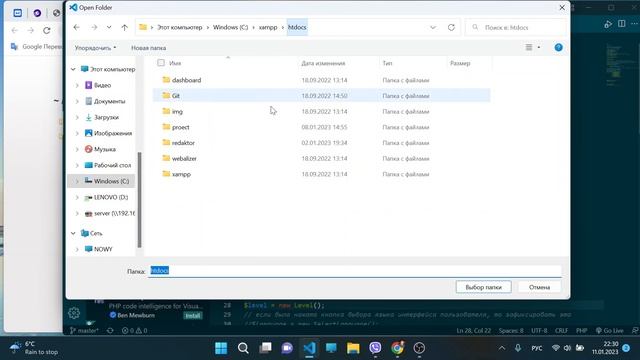The width and height of the screenshot is (640, 360).
Task: Click Go Live in VS Code status bar
Action: (609, 331)
